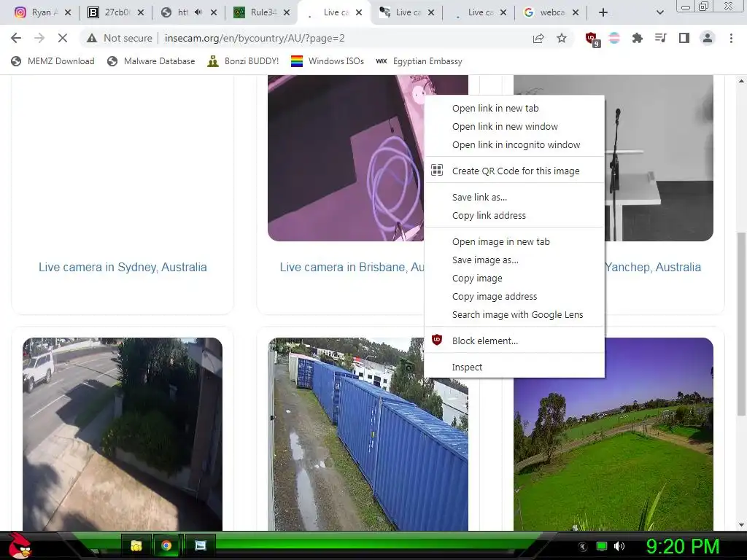Choose Open image in new tab
The width and height of the screenshot is (747, 560).
(x=514, y=241)
